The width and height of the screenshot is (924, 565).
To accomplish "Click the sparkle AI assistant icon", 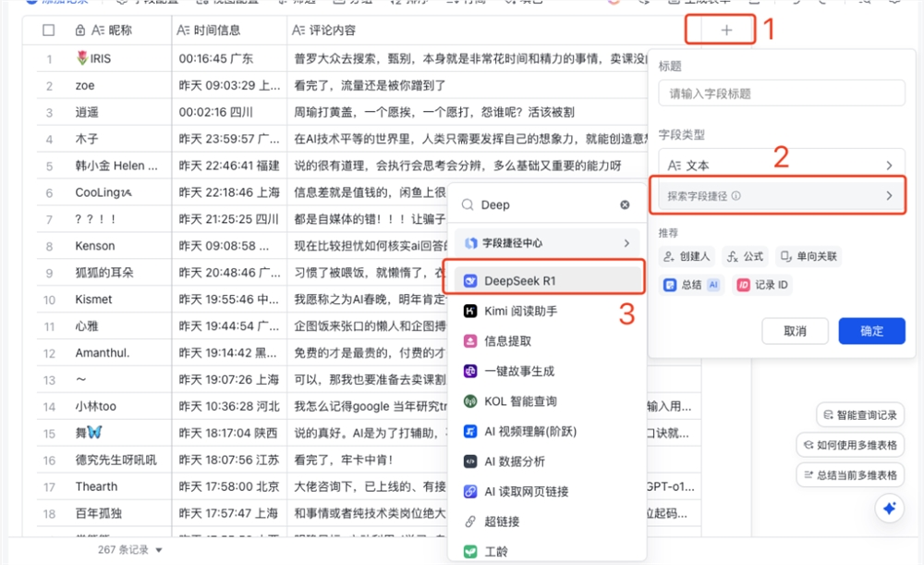I will (x=889, y=508).
